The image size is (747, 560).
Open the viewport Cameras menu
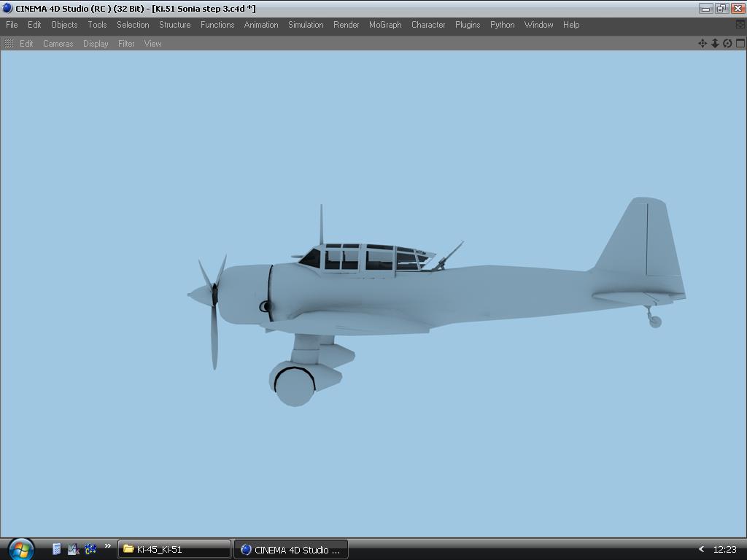point(58,44)
